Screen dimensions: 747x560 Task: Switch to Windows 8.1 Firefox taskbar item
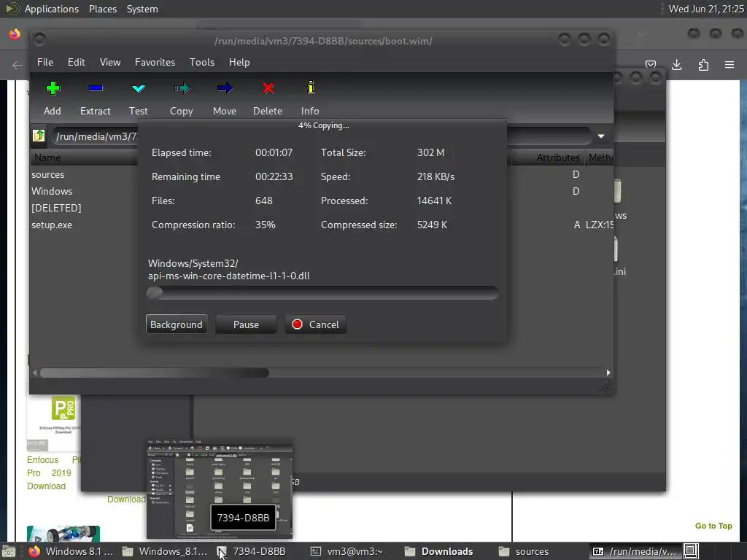[71, 551]
